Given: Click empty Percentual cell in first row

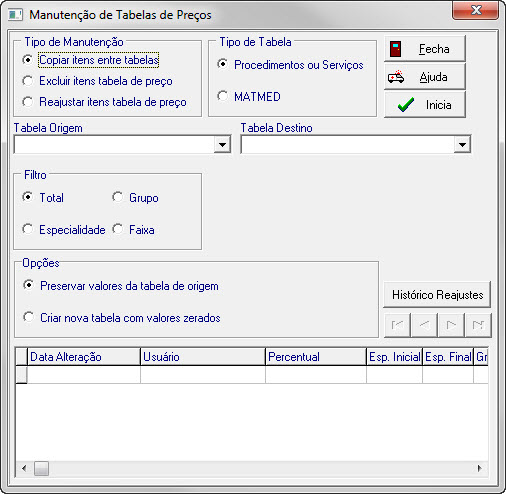Looking at the screenshot, I should (x=316, y=375).
